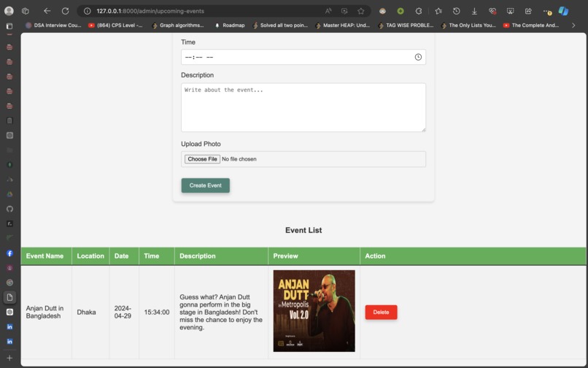Click the Location column header

point(90,256)
